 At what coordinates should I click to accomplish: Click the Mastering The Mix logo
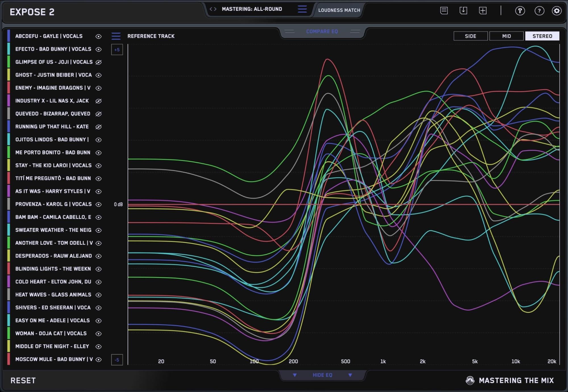click(510, 380)
